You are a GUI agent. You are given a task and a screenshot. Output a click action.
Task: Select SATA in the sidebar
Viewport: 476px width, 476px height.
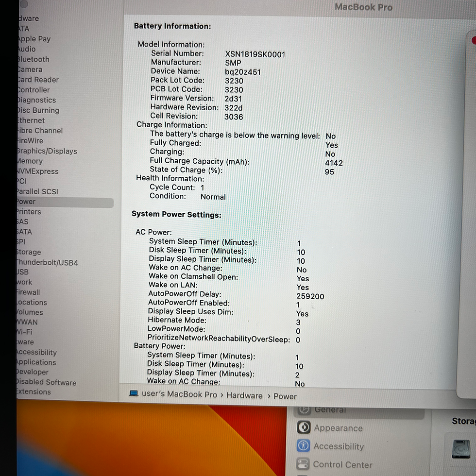point(24,232)
